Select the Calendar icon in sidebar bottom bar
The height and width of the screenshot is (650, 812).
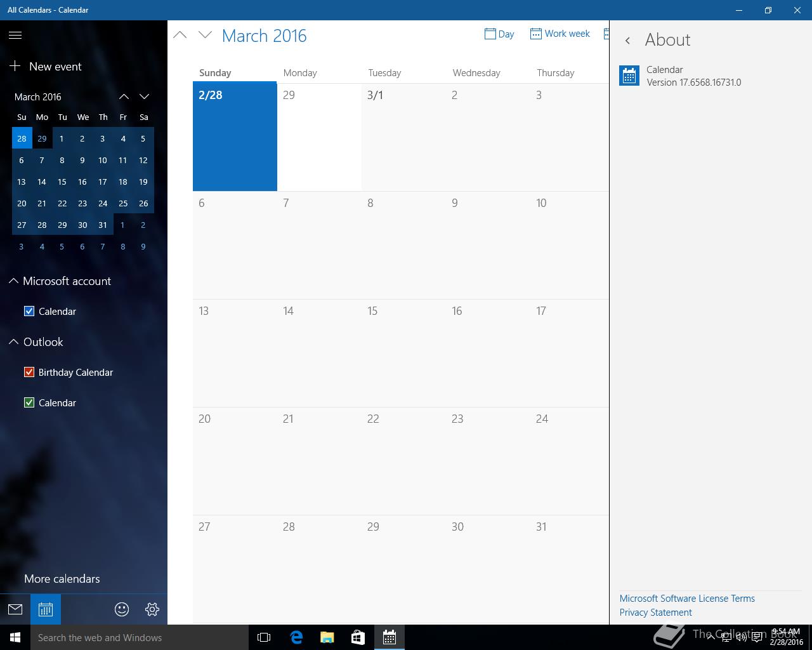[x=46, y=609]
